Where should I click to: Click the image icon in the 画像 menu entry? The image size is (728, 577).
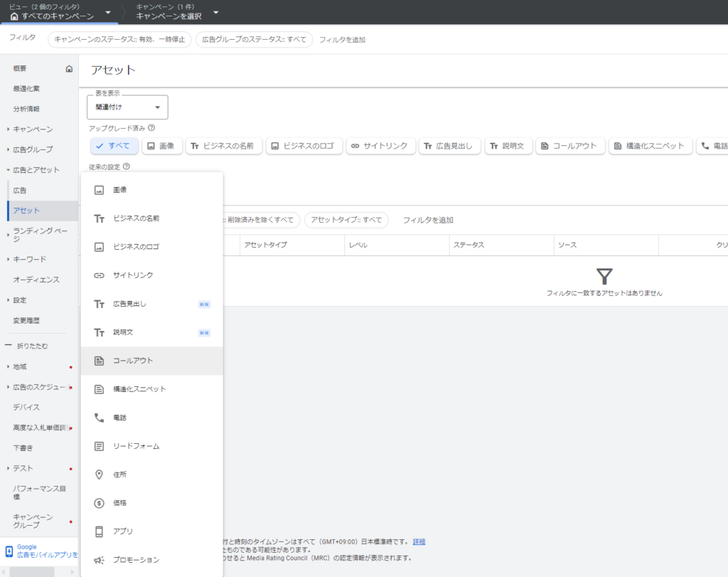pyautogui.click(x=99, y=190)
